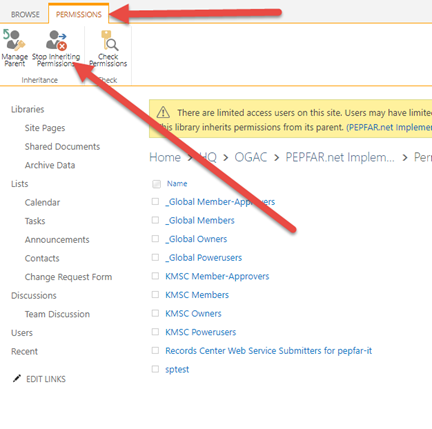Open the BROWSE ribbon tab
432x429 pixels.
coord(25,15)
